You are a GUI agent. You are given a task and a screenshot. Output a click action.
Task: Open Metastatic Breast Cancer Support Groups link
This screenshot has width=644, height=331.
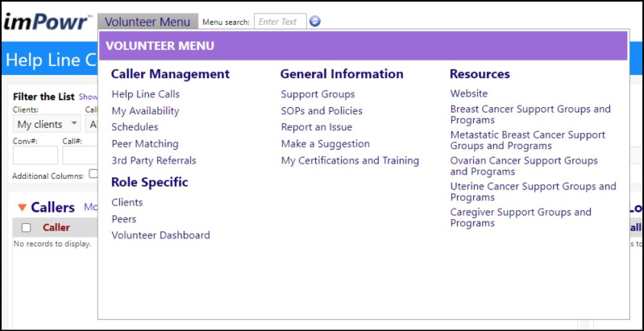[x=528, y=140]
